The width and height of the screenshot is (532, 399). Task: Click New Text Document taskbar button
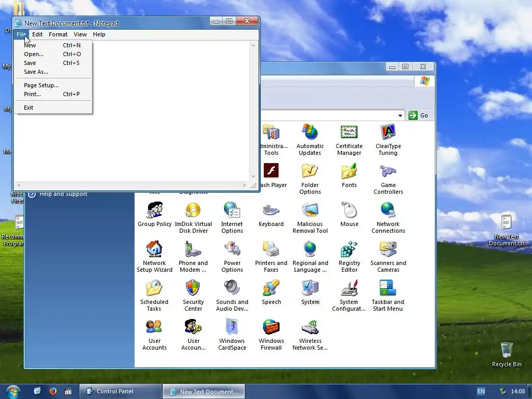[204, 391]
